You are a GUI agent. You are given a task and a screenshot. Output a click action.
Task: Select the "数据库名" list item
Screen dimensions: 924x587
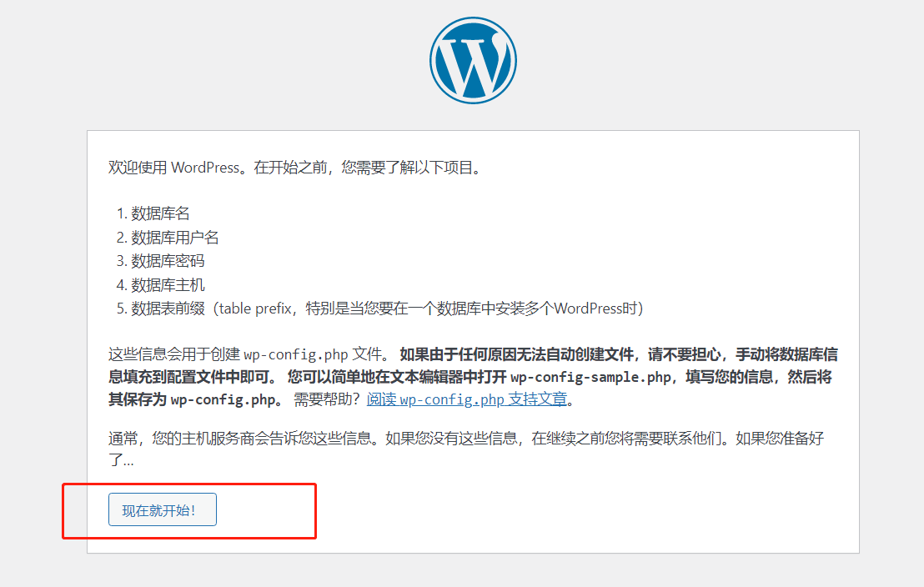tap(160, 214)
